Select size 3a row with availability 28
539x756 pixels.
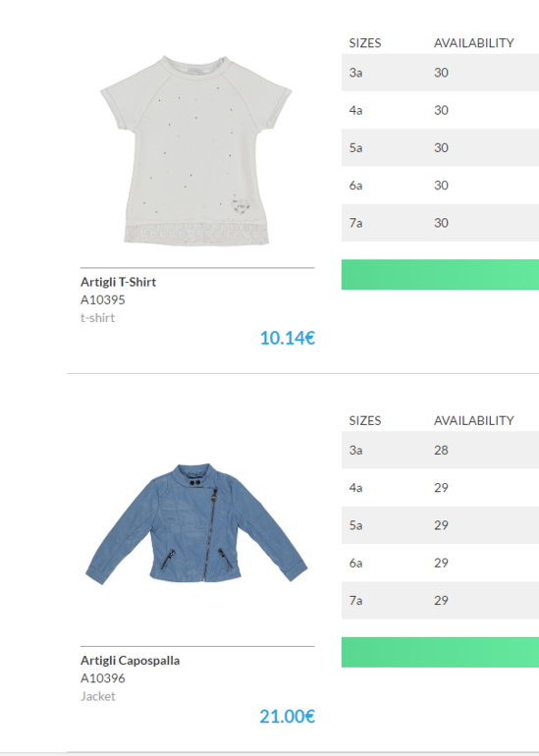click(440, 450)
